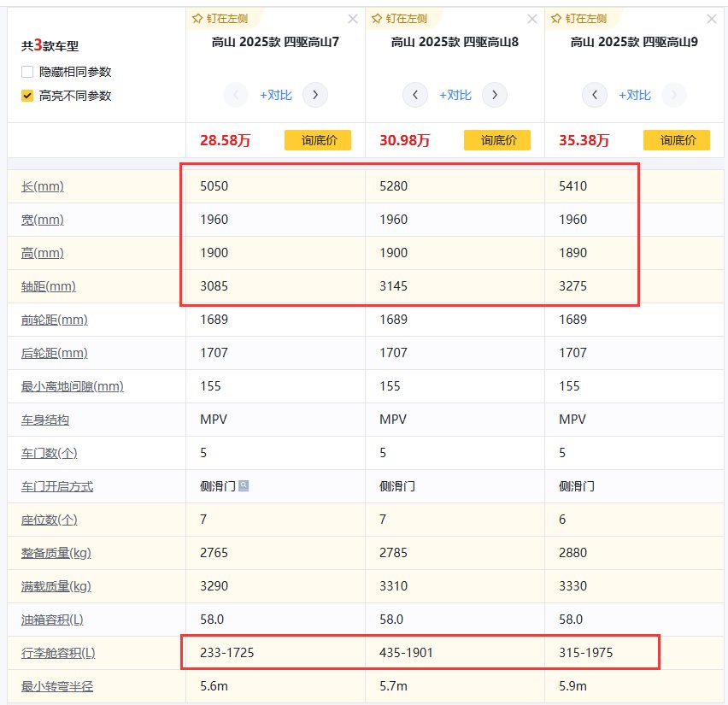Shift 高山8 column right with arrow
This screenshot has height=705, width=728.
click(x=495, y=95)
